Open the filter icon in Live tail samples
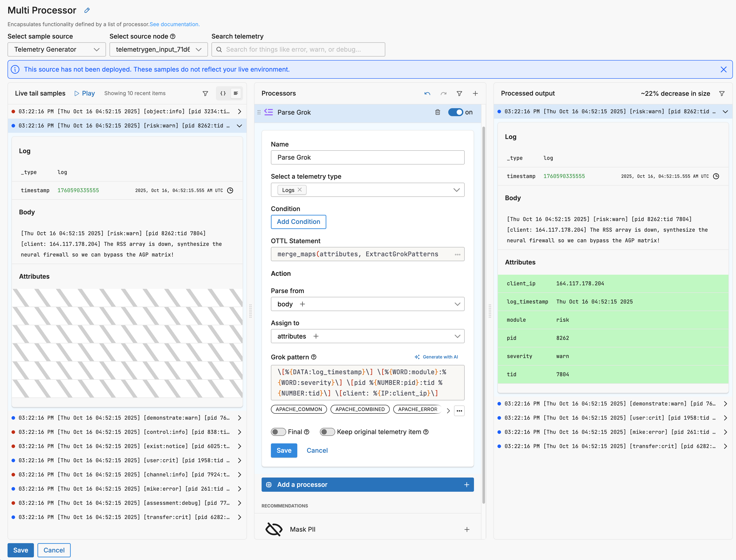The height and width of the screenshot is (560, 736). point(205,94)
